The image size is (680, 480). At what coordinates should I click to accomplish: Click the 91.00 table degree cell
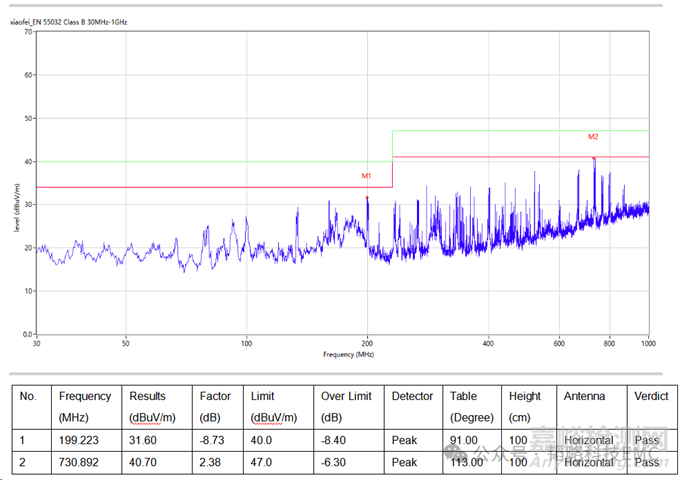pos(465,439)
